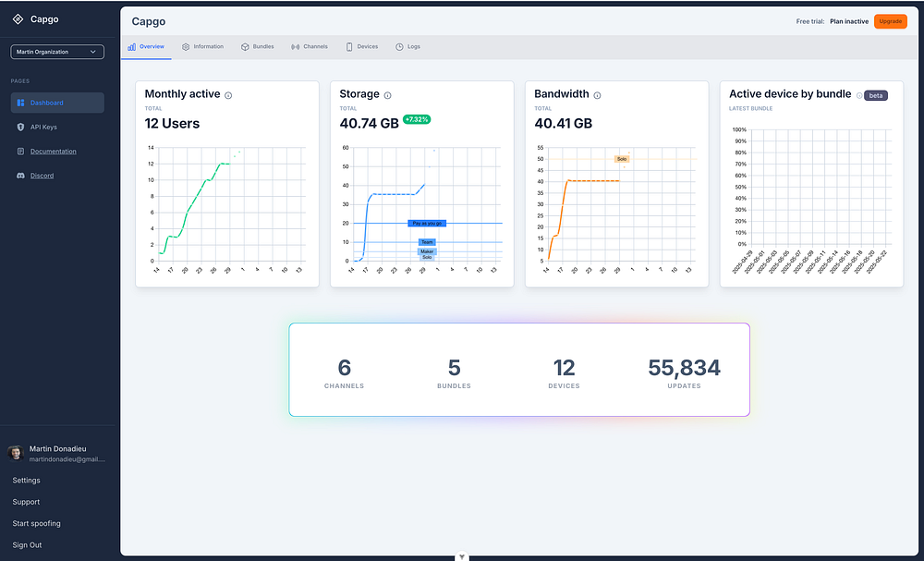
Task: Click the +7.32% storage badge
Action: point(417,119)
